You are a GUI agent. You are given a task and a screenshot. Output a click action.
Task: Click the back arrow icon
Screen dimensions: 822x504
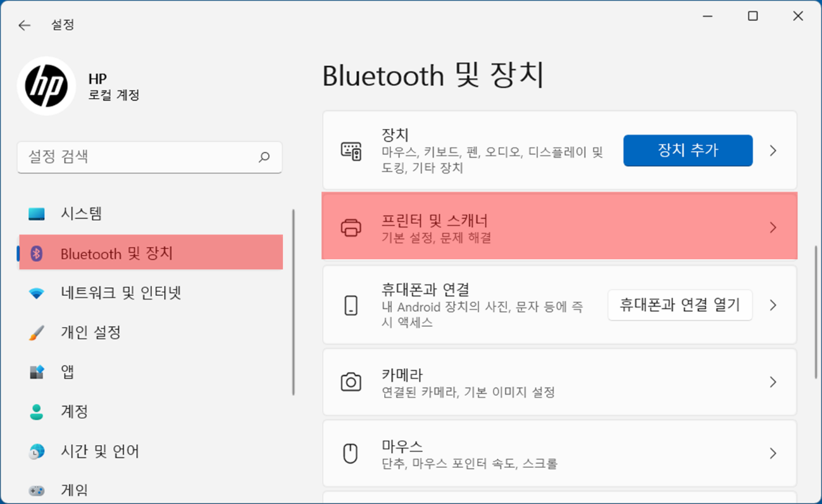coord(24,25)
